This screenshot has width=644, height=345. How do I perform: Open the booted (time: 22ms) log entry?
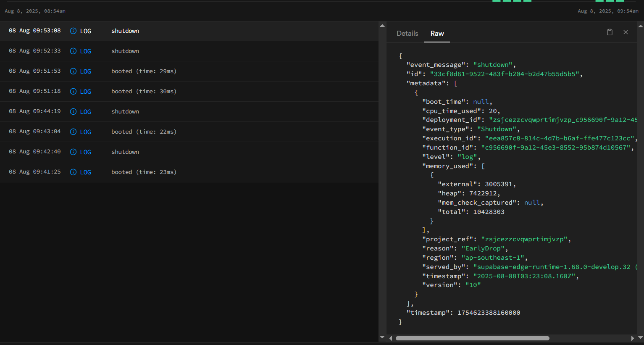click(189, 132)
